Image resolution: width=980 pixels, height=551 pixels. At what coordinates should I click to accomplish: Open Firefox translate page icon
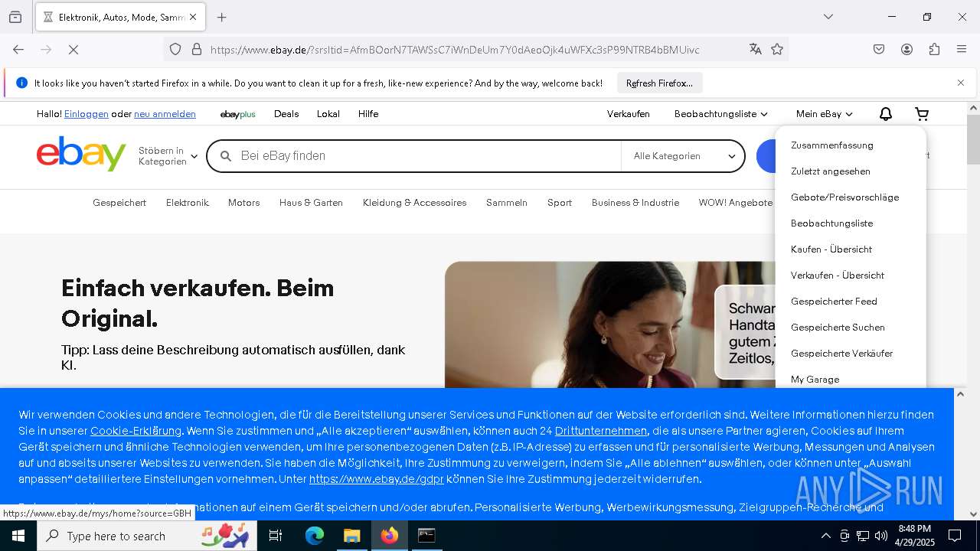(x=756, y=49)
